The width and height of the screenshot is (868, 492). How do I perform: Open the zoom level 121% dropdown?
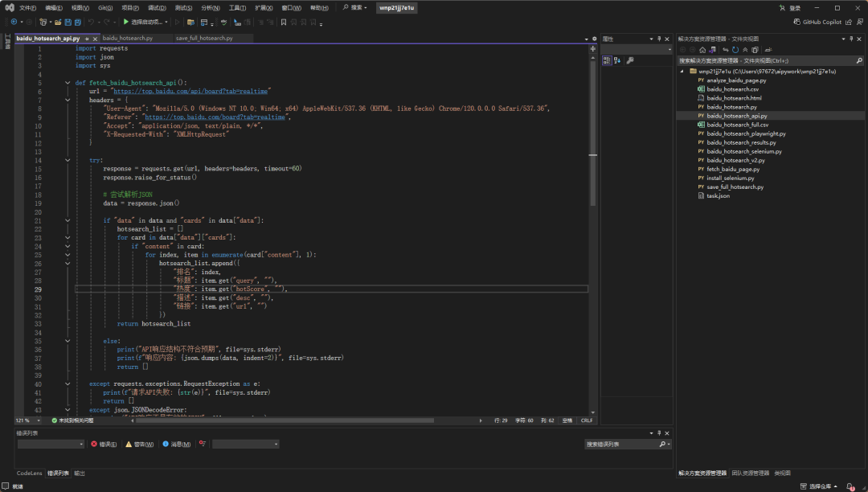39,420
